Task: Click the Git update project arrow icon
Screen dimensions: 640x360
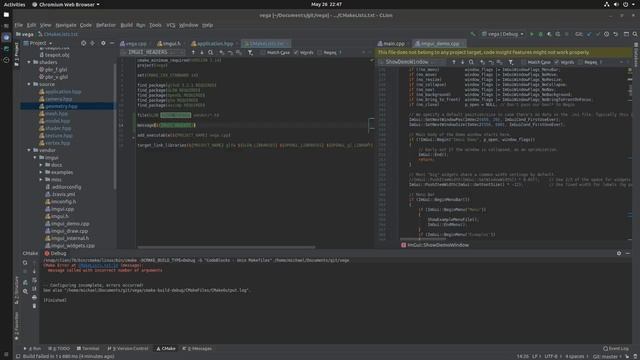Action: [x=589, y=34]
